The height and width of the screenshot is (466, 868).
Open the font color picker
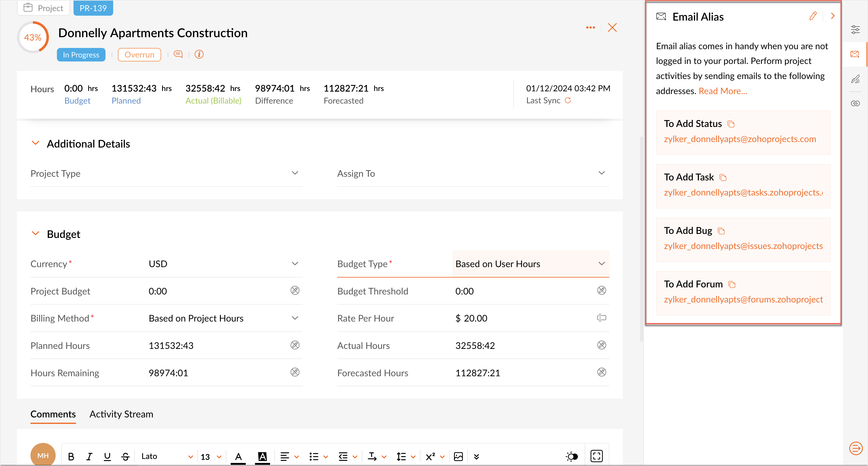point(238,456)
